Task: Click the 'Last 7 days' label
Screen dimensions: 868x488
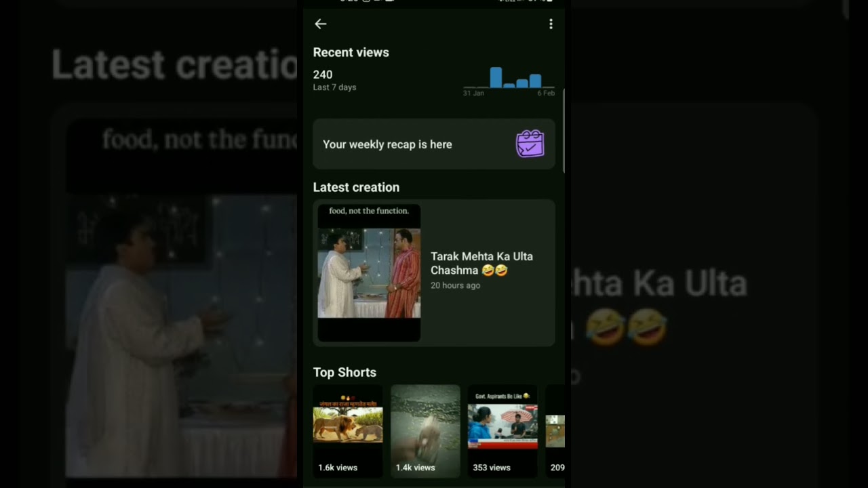Action: (x=334, y=87)
